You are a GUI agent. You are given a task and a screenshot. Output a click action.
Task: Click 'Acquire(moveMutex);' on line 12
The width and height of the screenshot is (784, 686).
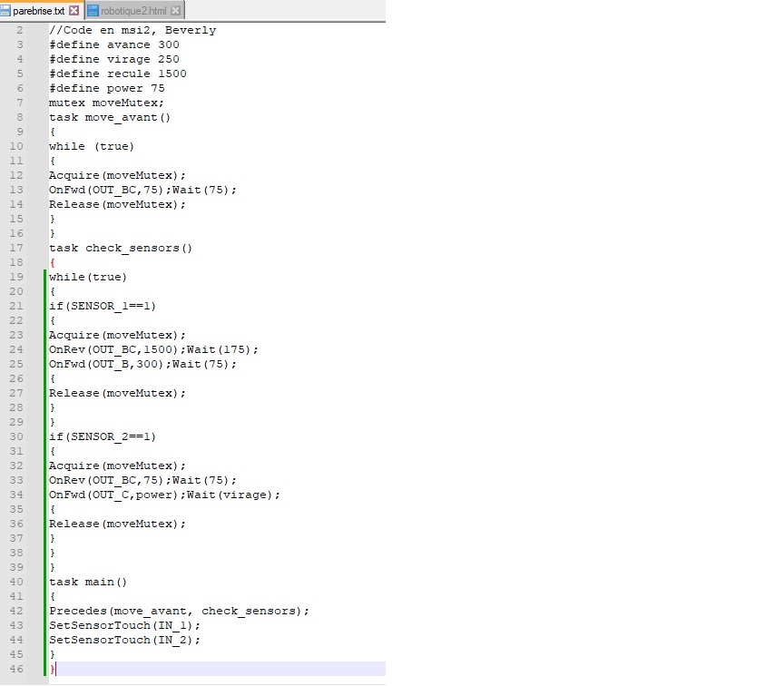pyautogui.click(x=117, y=175)
